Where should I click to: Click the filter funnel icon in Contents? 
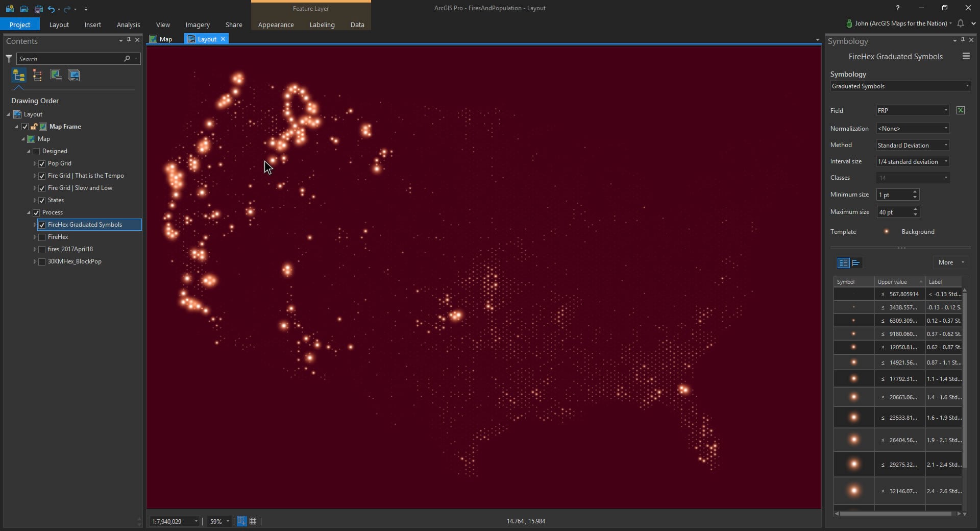click(9, 59)
